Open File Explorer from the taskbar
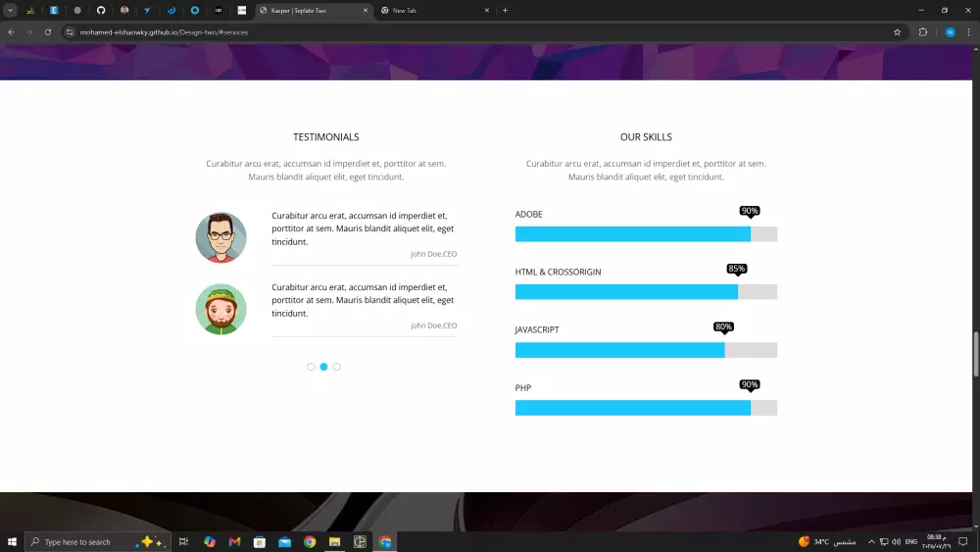The width and height of the screenshot is (980, 552). coord(334,541)
